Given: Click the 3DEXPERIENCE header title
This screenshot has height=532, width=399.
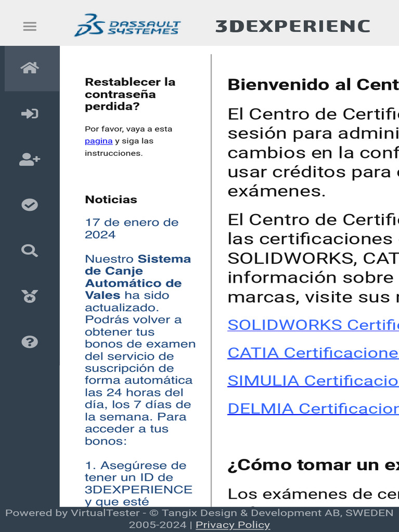Looking at the screenshot, I should pyautogui.click(x=292, y=26).
